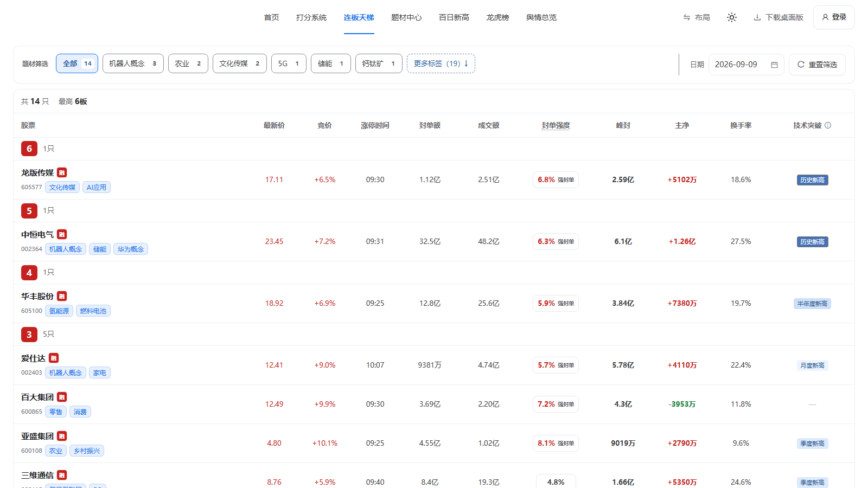Open the 首页 tab
Viewport: 868px width, 488px height.
tap(271, 17)
